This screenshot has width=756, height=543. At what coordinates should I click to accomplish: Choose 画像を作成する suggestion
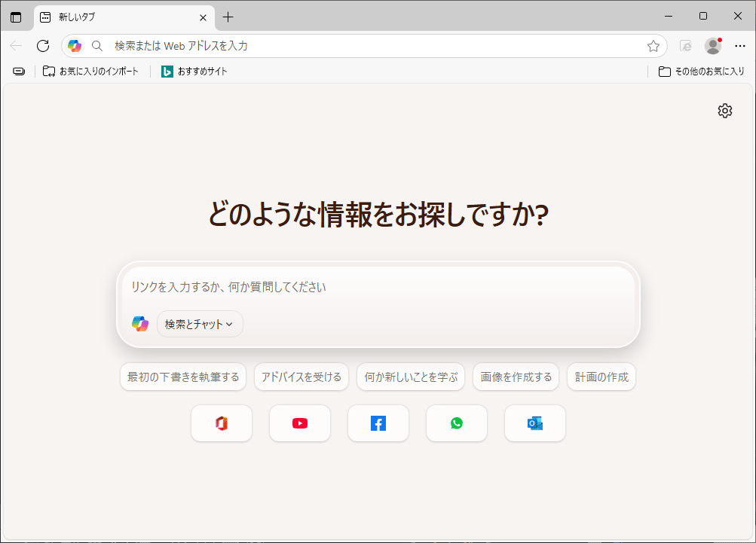point(516,377)
